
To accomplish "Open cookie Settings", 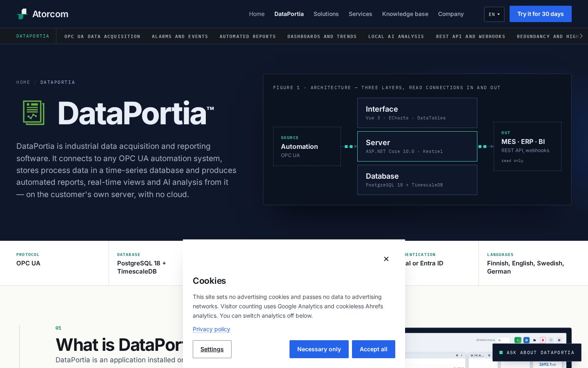I will pyautogui.click(x=212, y=349).
